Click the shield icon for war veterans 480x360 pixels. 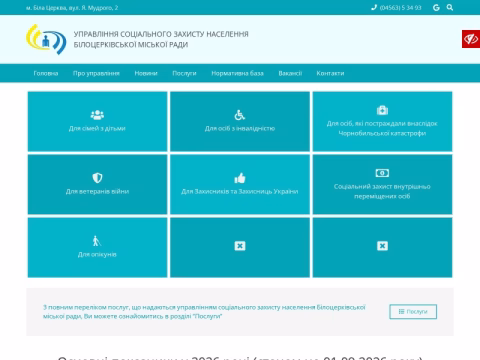click(97, 178)
